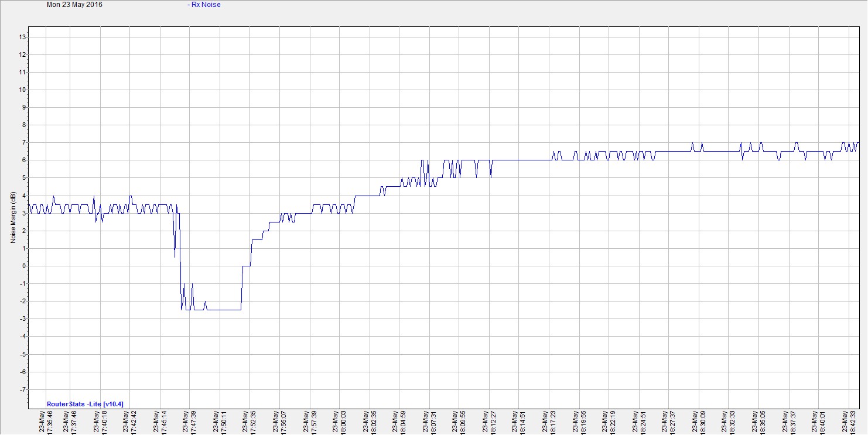Click the Rx Noise legend label

(204, 5)
